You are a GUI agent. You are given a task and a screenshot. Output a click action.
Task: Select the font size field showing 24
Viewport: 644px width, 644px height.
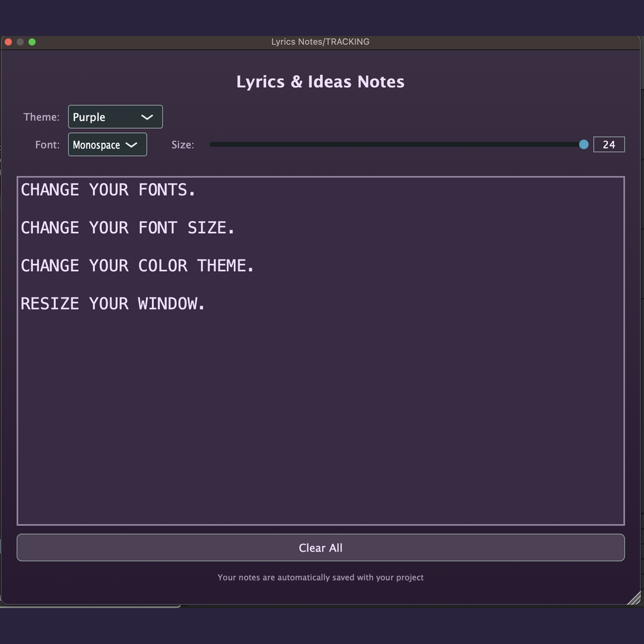[609, 144]
